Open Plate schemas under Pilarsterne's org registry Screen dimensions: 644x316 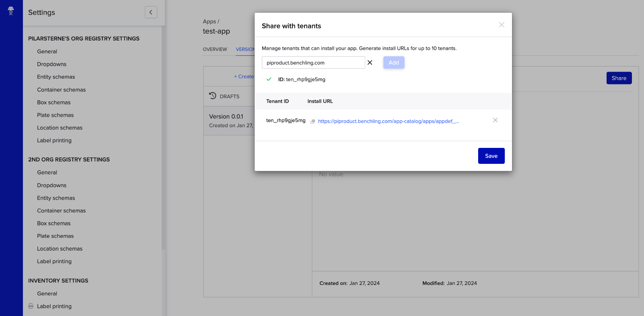click(55, 115)
